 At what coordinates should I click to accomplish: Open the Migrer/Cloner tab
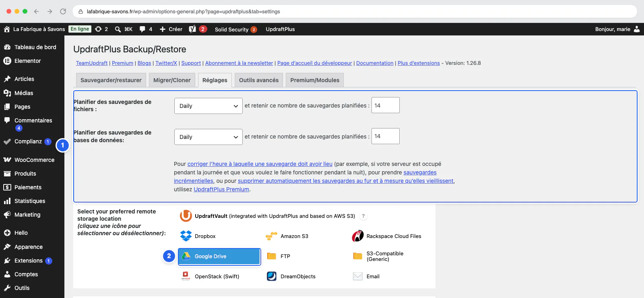[172, 80]
